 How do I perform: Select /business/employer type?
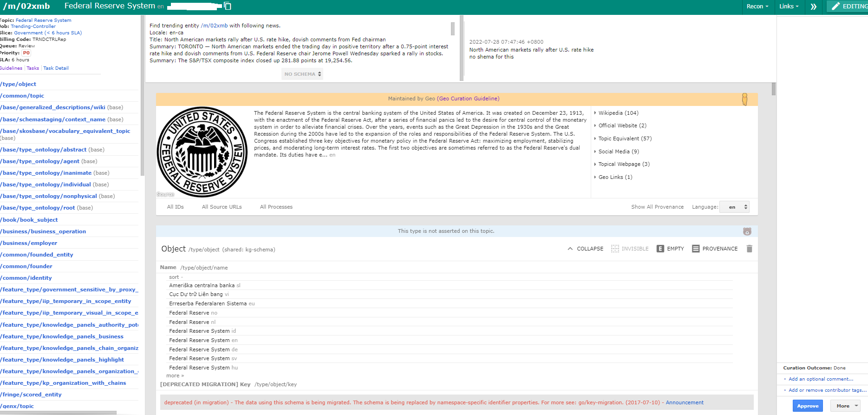pos(29,243)
